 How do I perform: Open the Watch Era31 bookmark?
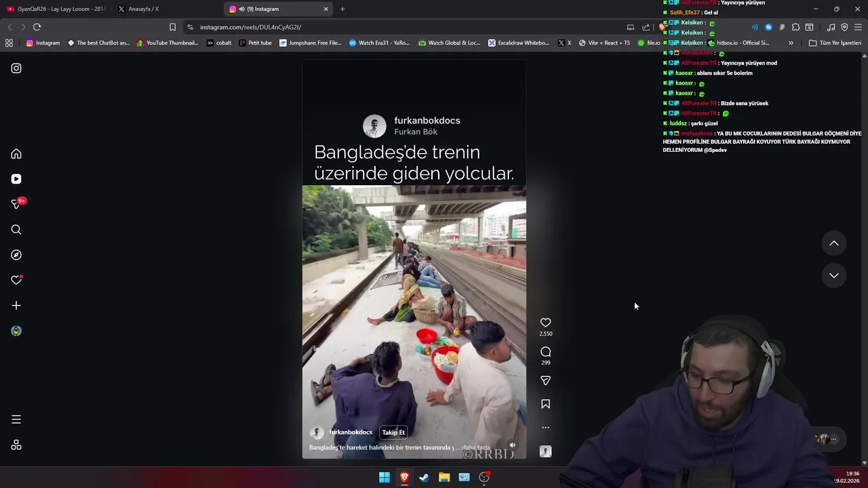point(379,43)
